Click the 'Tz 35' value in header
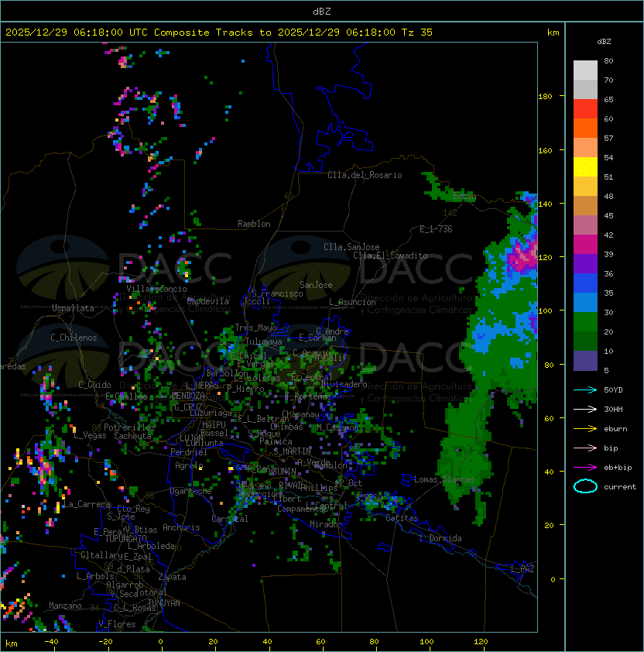644x652 pixels. (417, 33)
